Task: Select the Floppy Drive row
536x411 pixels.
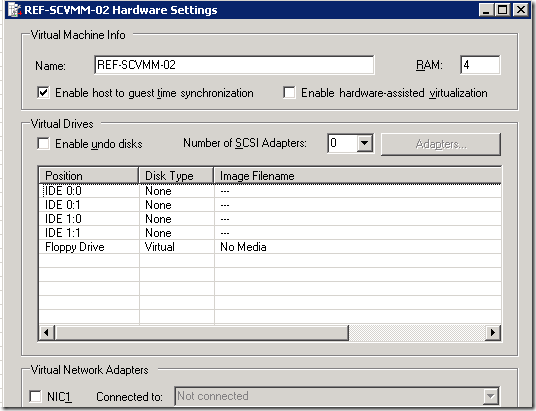Action: pos(270,247)
